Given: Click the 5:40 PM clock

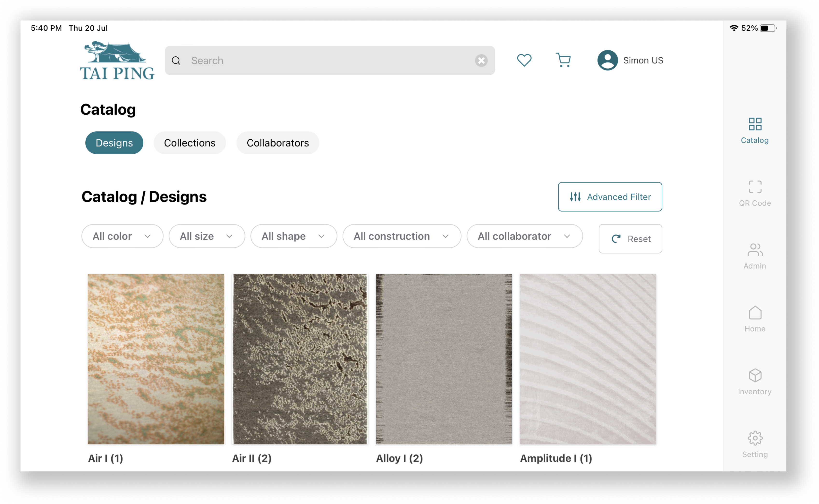Looking at the screenshot, I should click(x=46, y=28).
